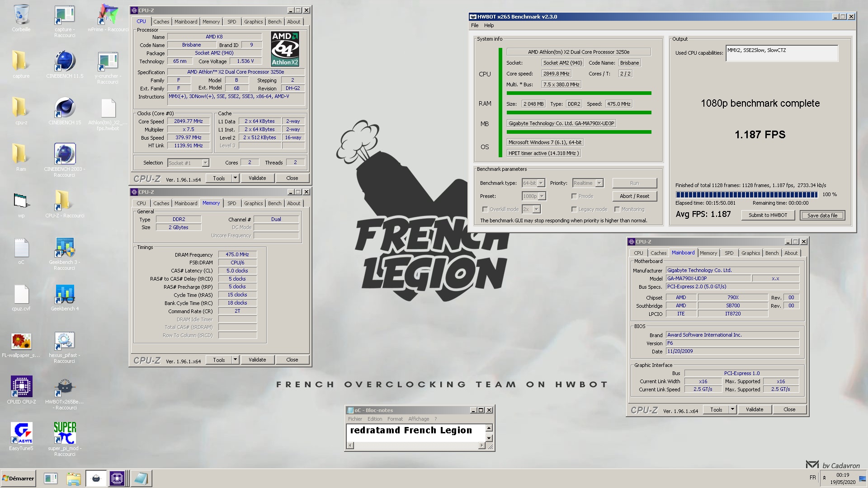Click the CPU-Z taskbar button
Viewport: 868px width, 488px height.
(117, 479)
